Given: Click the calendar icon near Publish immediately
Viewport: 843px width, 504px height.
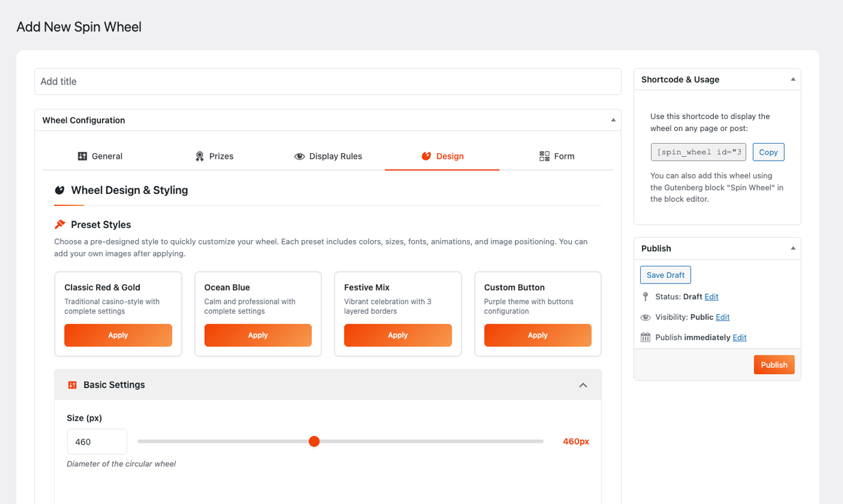Looking at the screenshot, I should [x=645, y=337].
